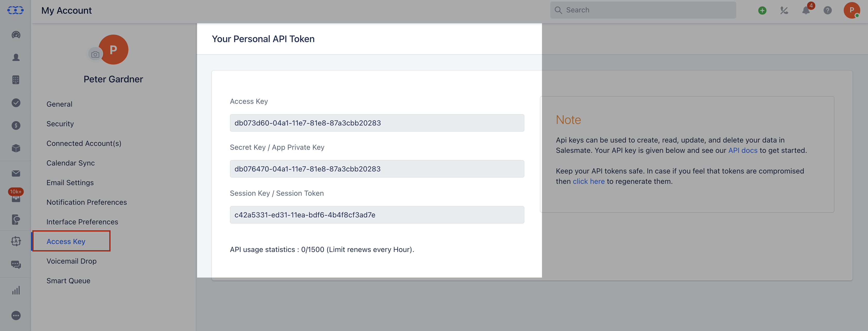
Task: Click the 'Your Personal API Token' heading
Action: coord(263,39)
